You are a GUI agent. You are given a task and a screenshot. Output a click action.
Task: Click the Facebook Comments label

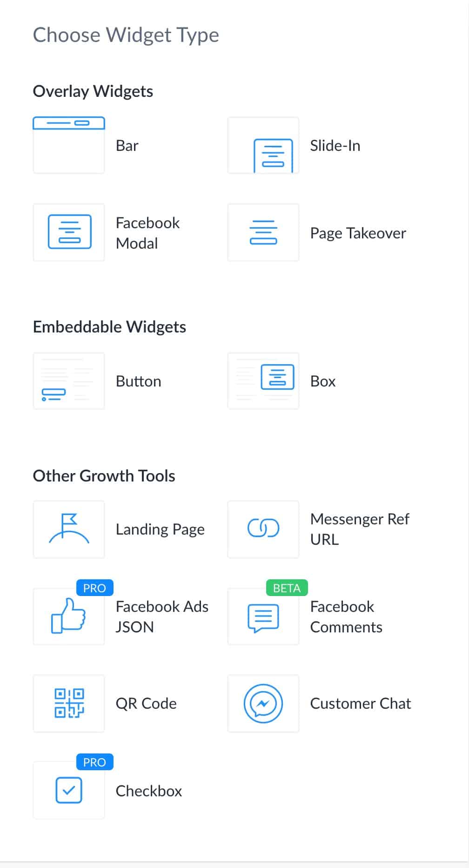346,617
